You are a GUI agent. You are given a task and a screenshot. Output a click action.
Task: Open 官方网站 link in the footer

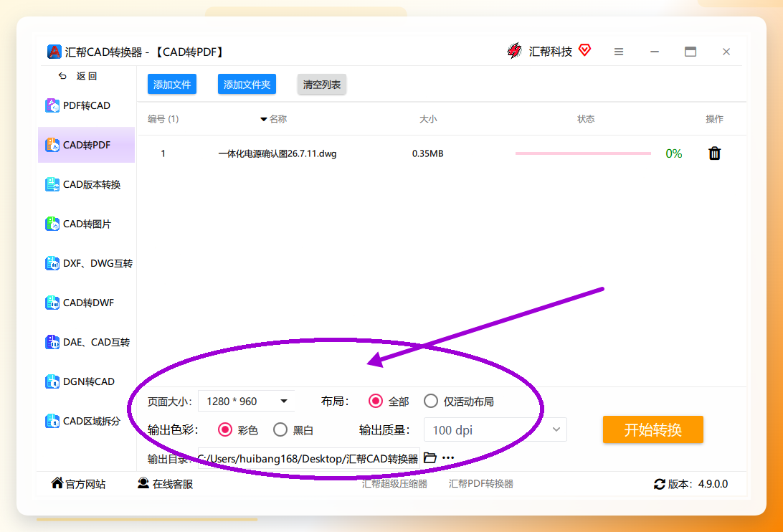coord(78,483)
